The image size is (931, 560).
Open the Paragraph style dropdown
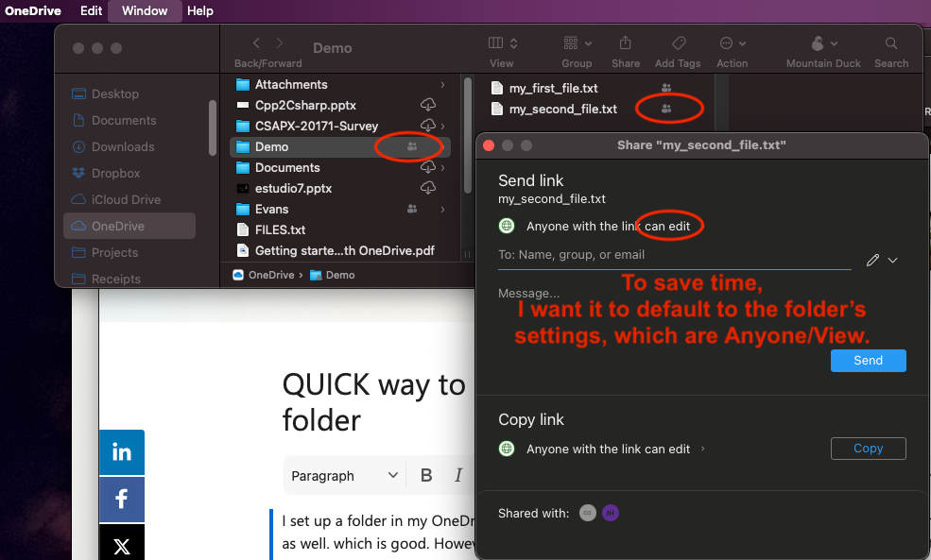(x=344, y=475)
